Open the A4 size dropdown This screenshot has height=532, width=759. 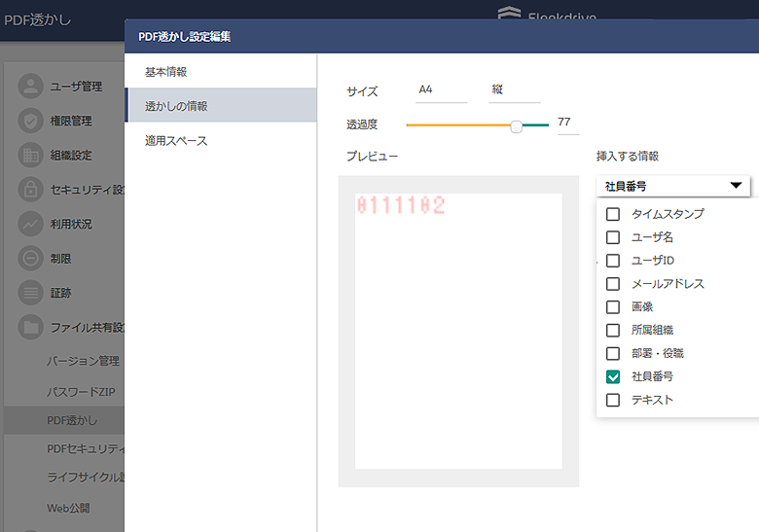(441, 90)
